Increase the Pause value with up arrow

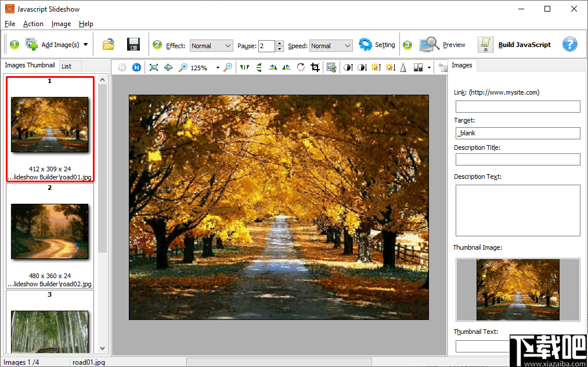point(280,43)
